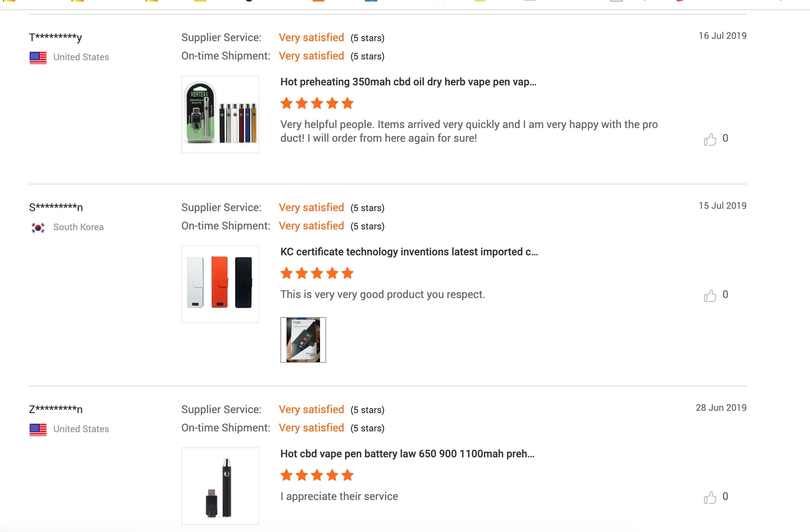Image resolution: width=810 pixels, height=532 pixels.
Task: Open the black vape pen battery thumbnail
Action: [x=220, y=486]
